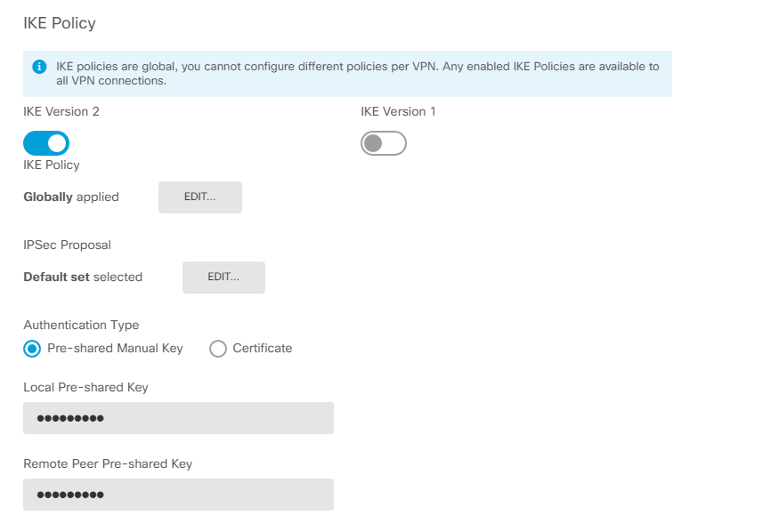Click the IKE Version 1 label
This screenshot has width=779, height=532.
(x=398, y=112)
